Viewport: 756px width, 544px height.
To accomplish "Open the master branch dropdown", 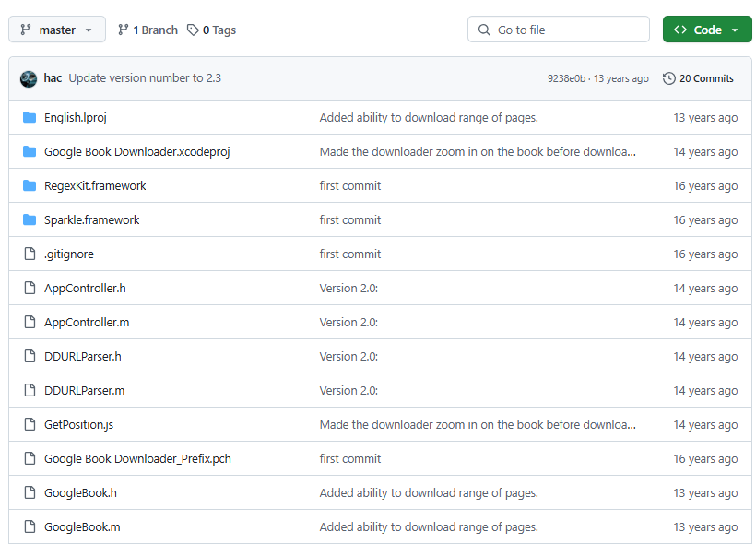I will click(56, 29).
